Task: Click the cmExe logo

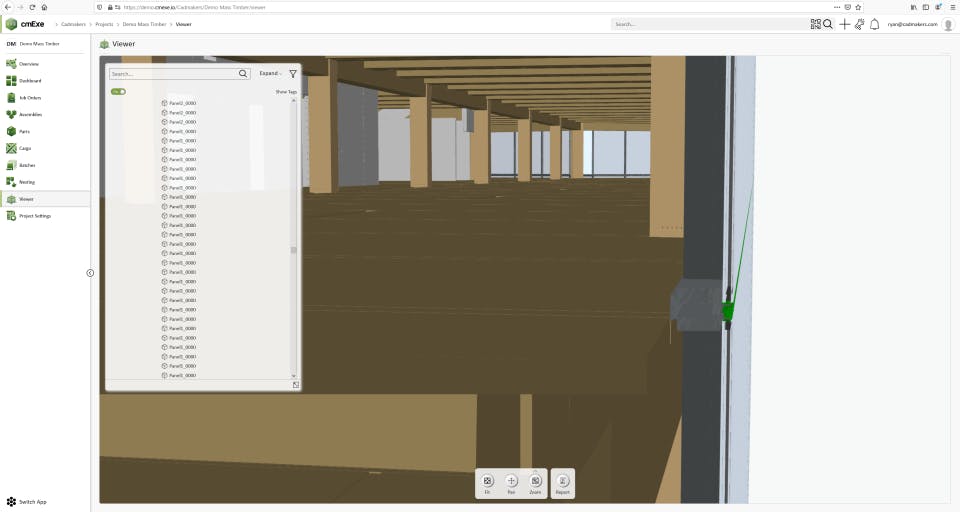Action: (x=25, y=24)
